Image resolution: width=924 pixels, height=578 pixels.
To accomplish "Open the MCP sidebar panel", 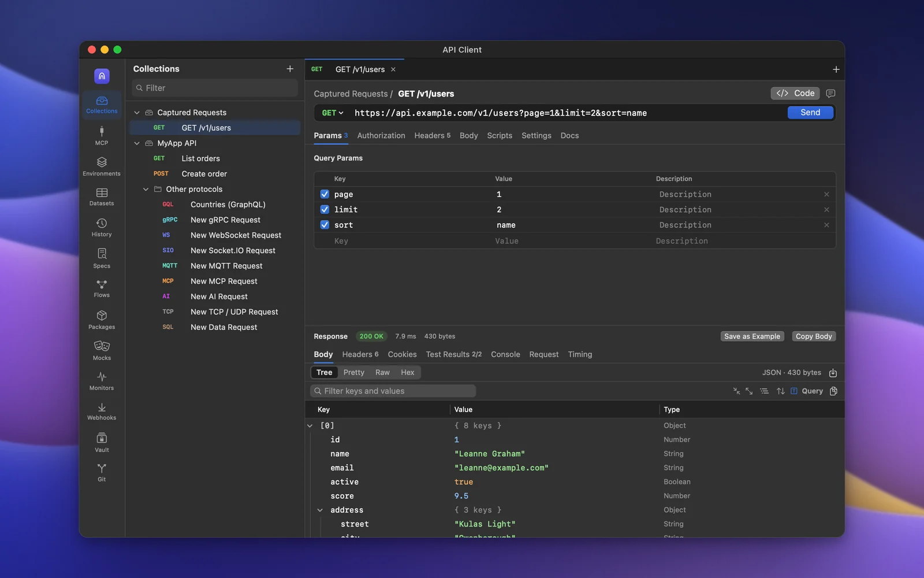I will point(102,136).
